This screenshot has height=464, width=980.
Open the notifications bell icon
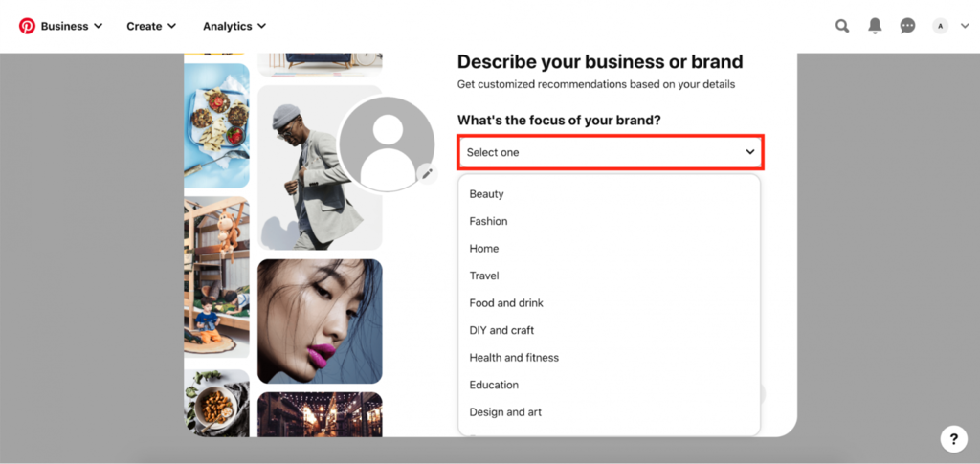click(x=875, y=26)
